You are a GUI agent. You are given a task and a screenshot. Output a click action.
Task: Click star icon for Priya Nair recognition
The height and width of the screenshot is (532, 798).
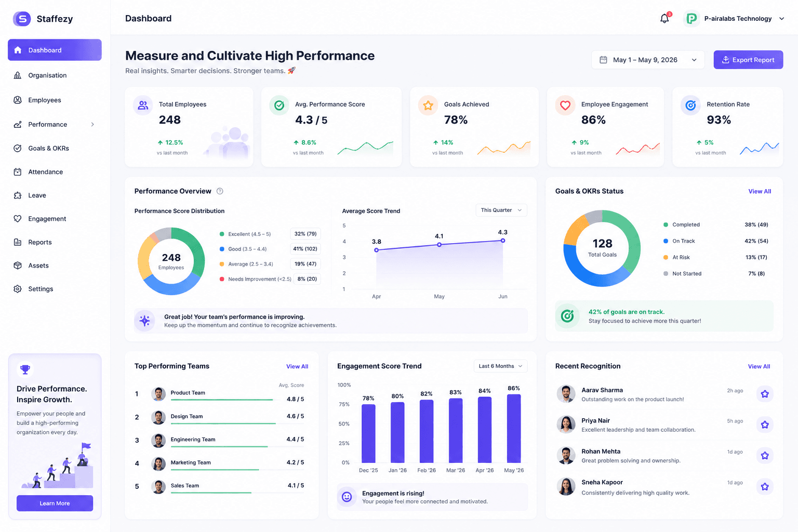pos(765,425)
